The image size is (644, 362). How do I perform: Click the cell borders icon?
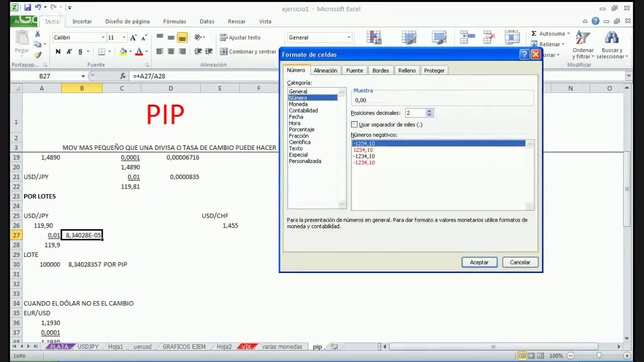tap(101, 52)
